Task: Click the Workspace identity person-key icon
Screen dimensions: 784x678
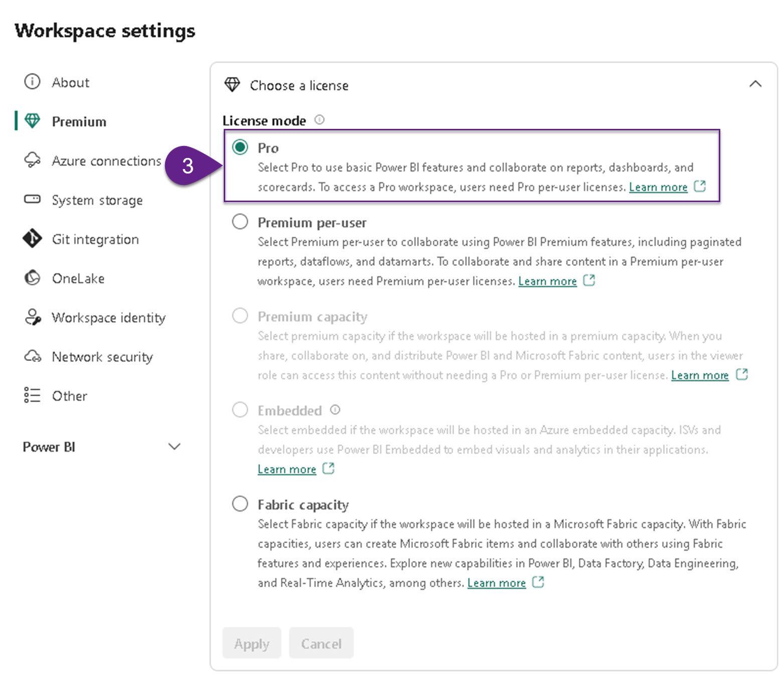Action: point(33,317)
